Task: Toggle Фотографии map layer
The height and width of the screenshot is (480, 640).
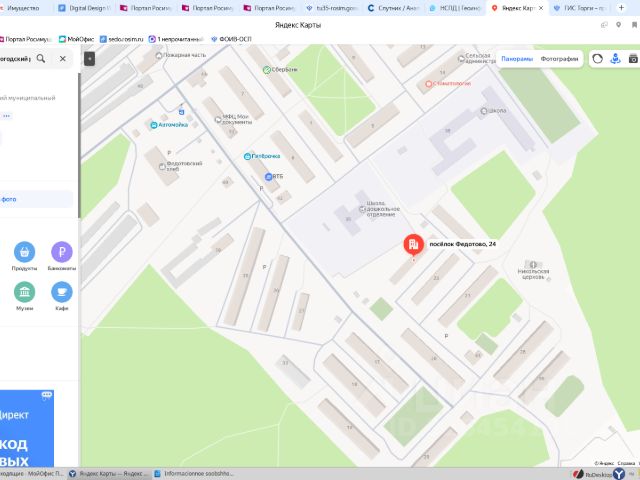Action: 559,59
